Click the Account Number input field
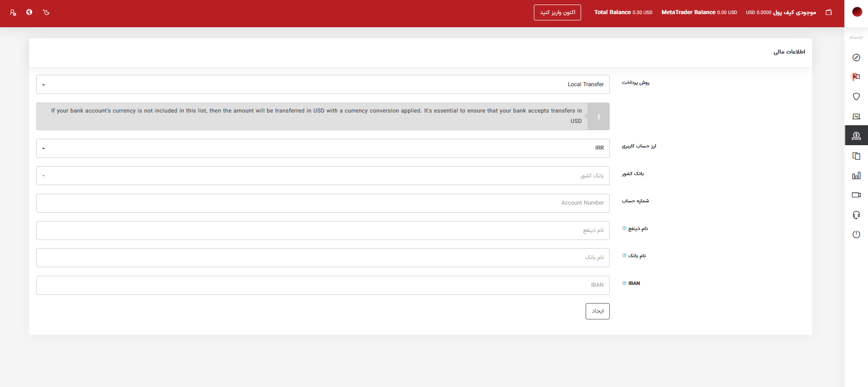This screenshot has height=387, width=868. (323, 203)
